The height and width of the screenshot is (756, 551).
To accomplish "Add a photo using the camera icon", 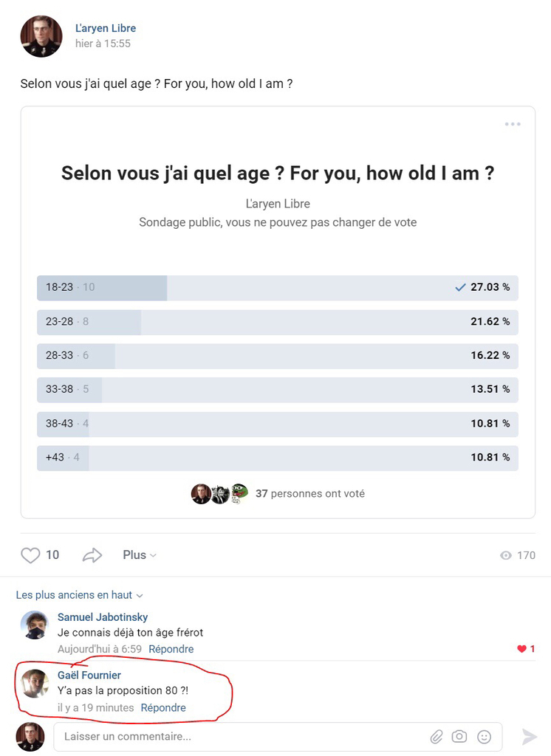I will click(x=459, y=736).
